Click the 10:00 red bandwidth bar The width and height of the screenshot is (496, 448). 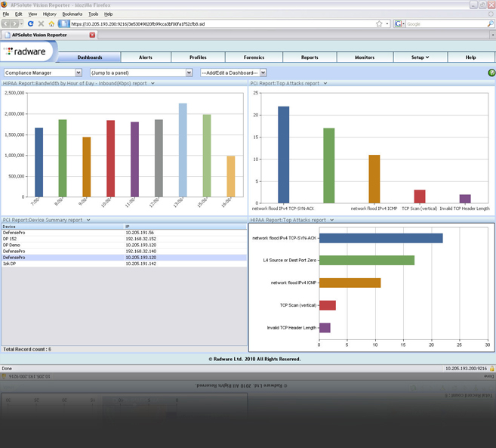click(111, 159)
